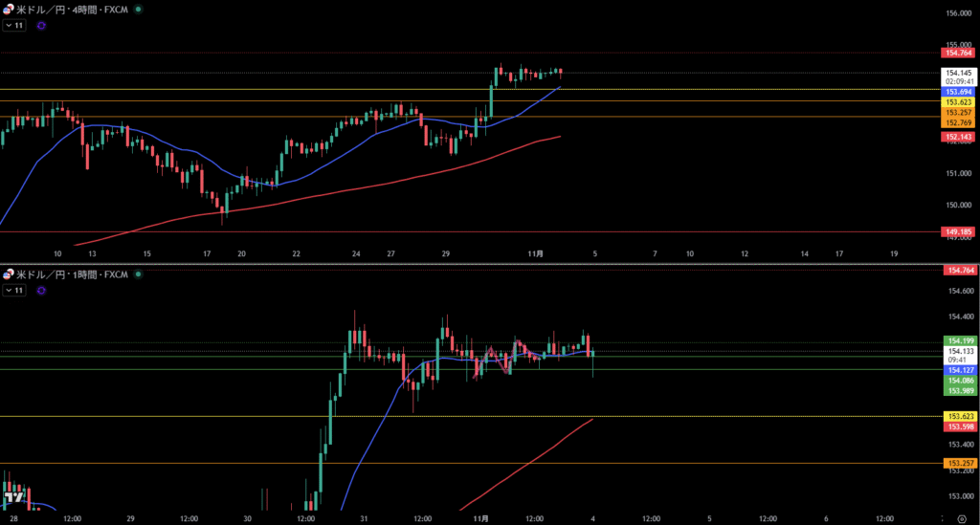Click the purple indicator icon on 1-hour chart
Viewport: 980px width, 525px height.
pyautogui.click(x=41, y=290)
